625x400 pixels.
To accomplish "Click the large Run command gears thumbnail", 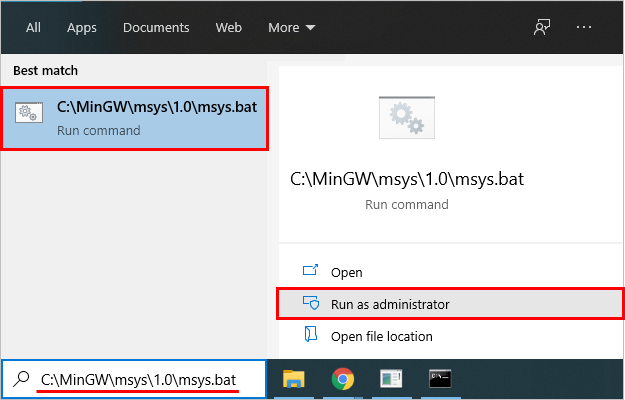I will point(407,118).
